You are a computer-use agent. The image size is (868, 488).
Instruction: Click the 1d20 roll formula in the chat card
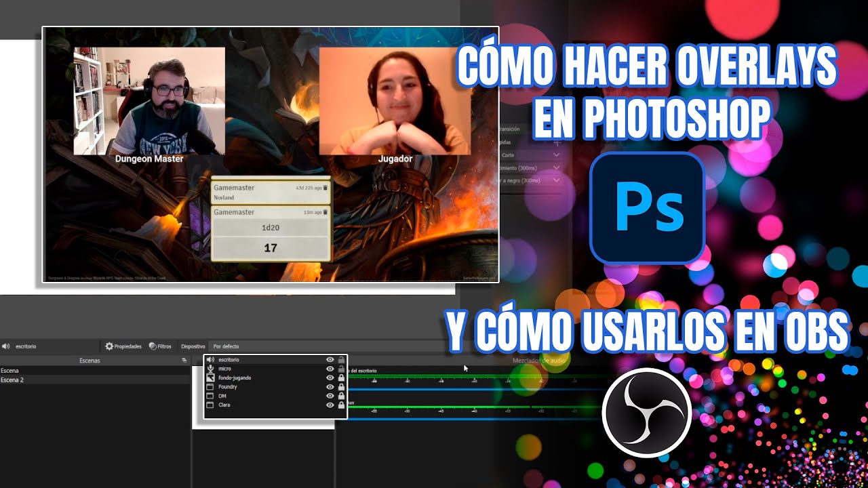tap(271, 229)
